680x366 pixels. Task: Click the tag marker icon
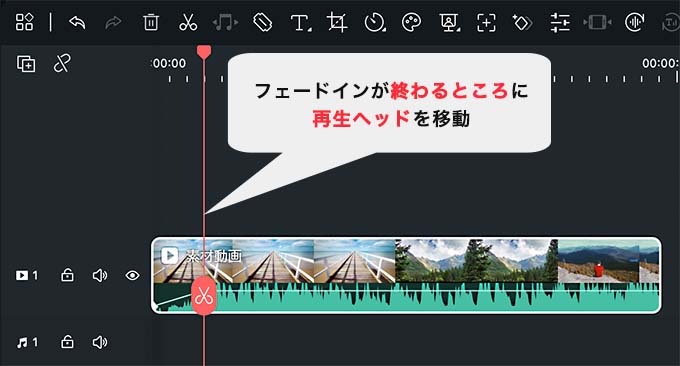click(x=262, y=23)
